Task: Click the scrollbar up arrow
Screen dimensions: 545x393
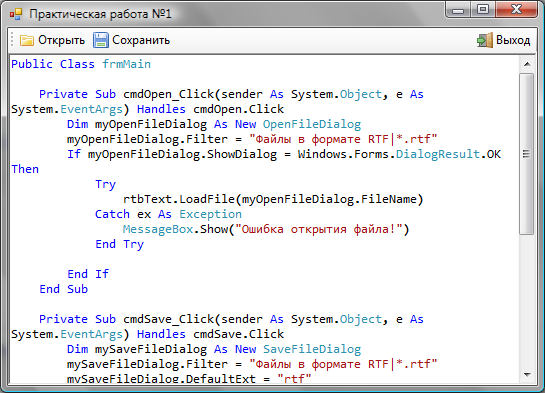Action: click(x=527, y=64)
